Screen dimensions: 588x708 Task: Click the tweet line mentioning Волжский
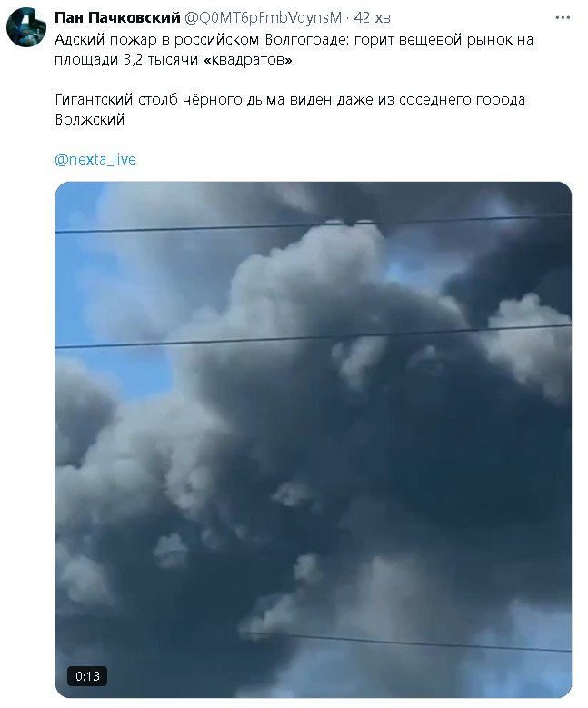coord(290,109)
